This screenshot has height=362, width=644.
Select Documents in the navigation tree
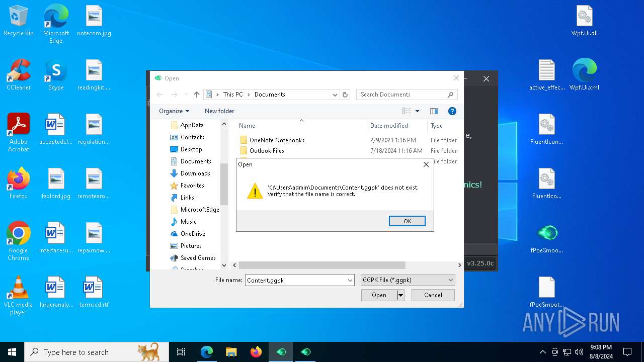(x=196, y=161)
